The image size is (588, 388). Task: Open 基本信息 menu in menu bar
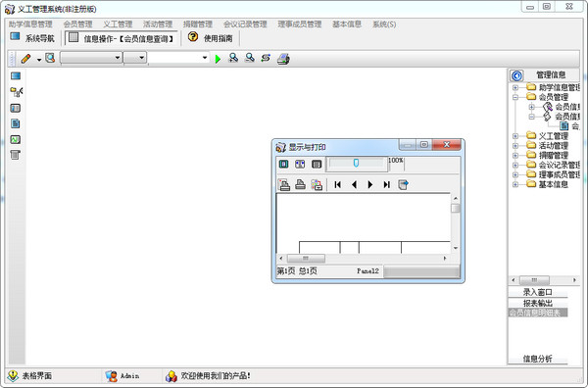(x=347, y=24)
